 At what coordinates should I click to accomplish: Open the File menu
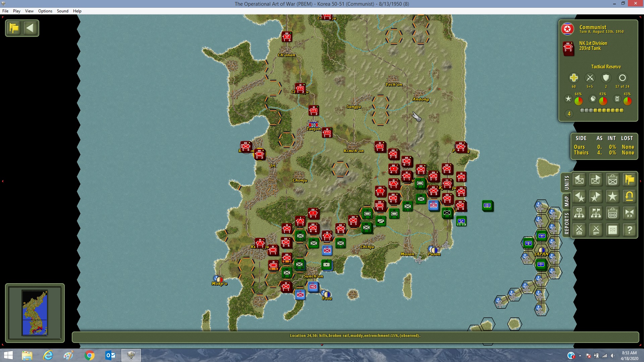pos(5,11)
